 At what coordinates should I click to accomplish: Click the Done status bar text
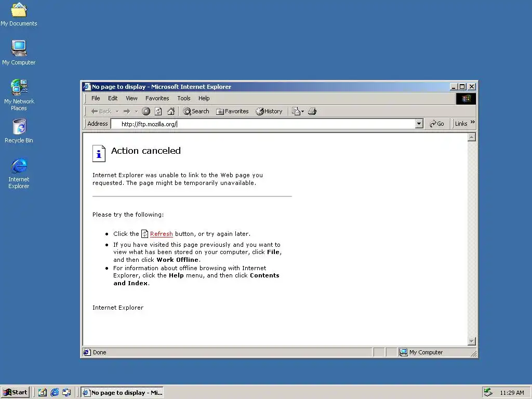[x=99, y=352]
